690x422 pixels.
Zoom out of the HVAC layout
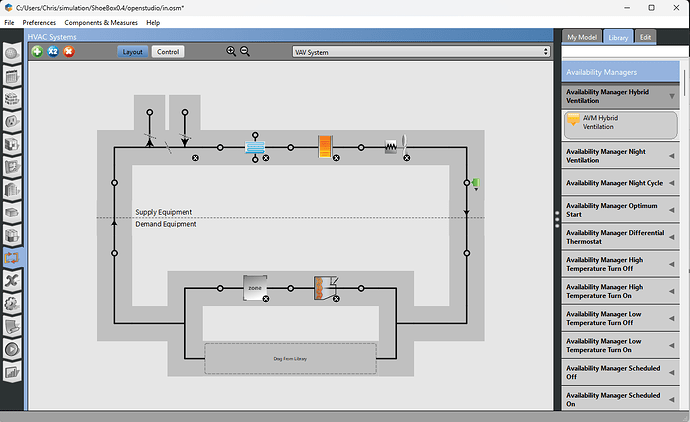(x=244, y=51)
